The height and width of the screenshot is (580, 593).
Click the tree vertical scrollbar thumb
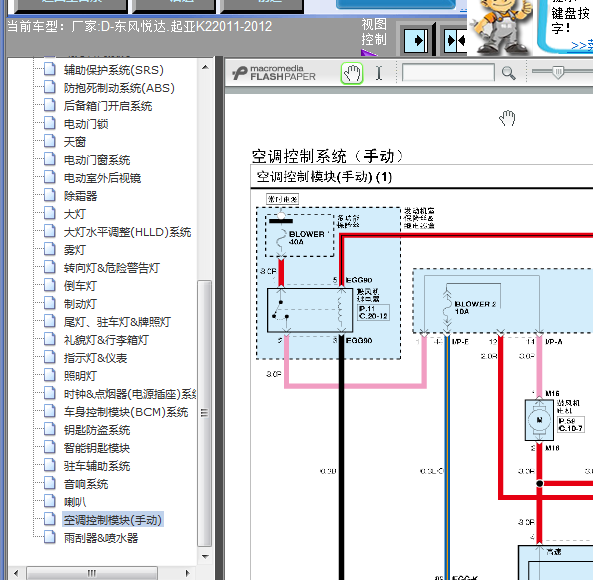(x=205, y=413)
